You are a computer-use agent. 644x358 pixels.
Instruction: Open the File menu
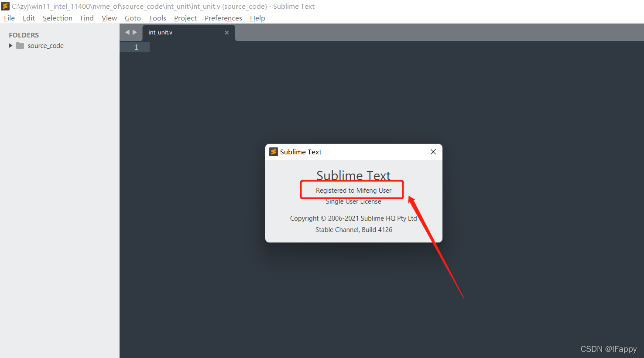pyautogui.click(x=9, y=18)
